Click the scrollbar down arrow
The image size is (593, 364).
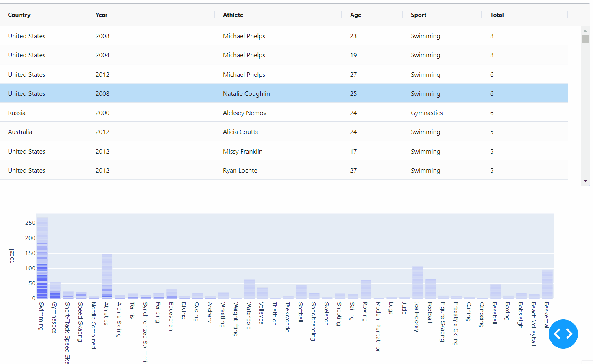[x=586, y=181]
